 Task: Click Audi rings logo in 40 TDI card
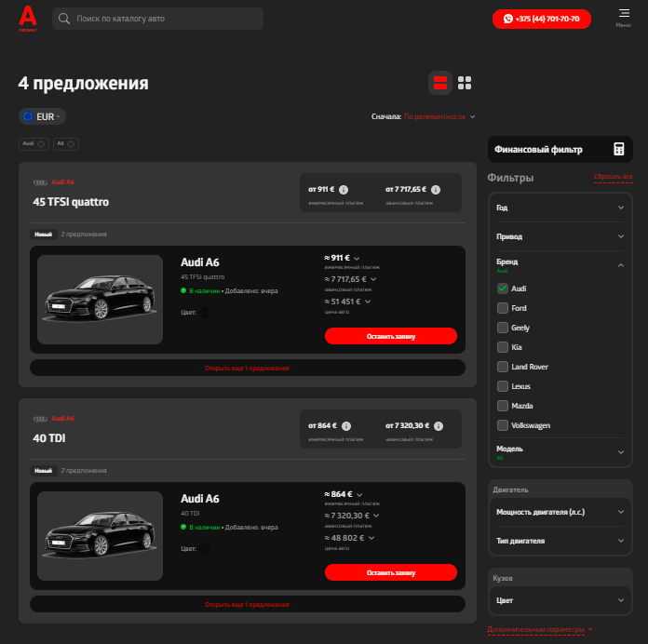(x=40, y=419)
